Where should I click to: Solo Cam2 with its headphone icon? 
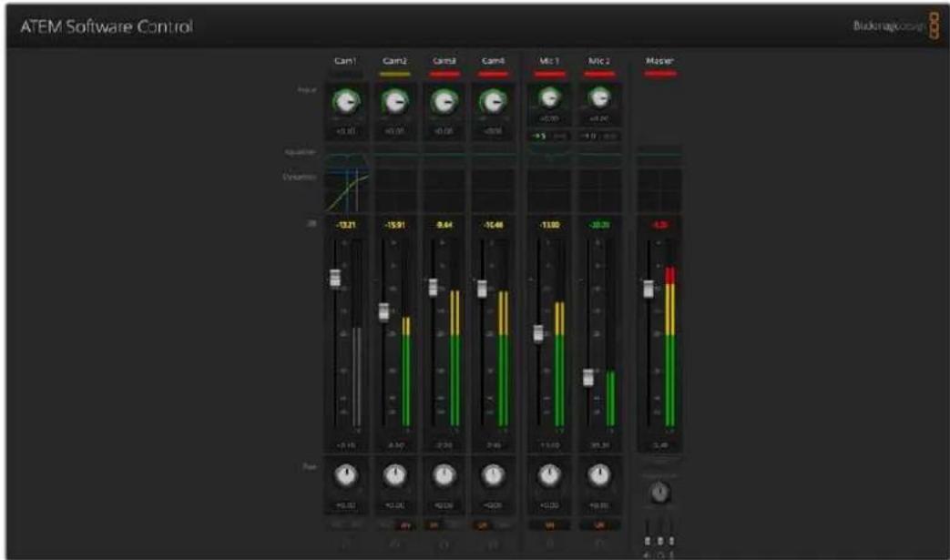coord(395,544)
